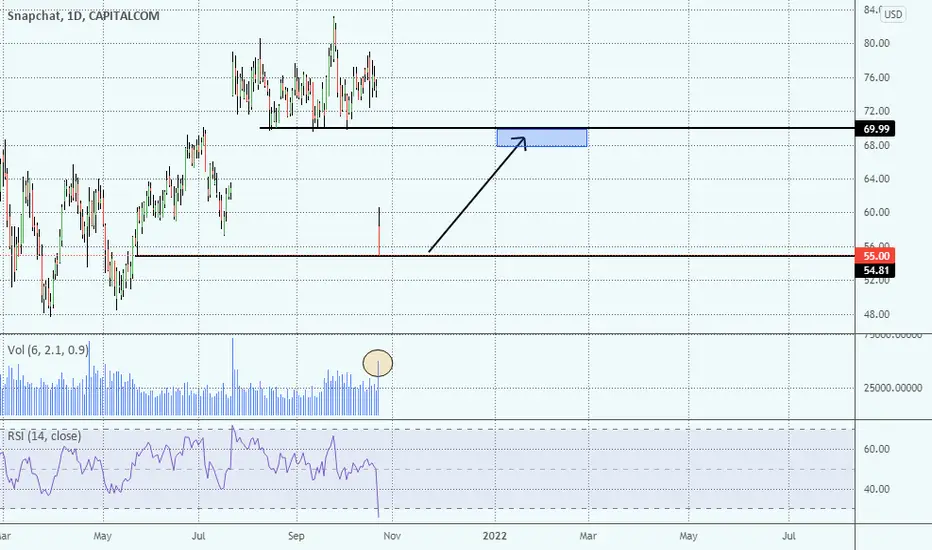Click the 60.00 RSI axis value
The image size is (932, 550).
click(877, 449)
